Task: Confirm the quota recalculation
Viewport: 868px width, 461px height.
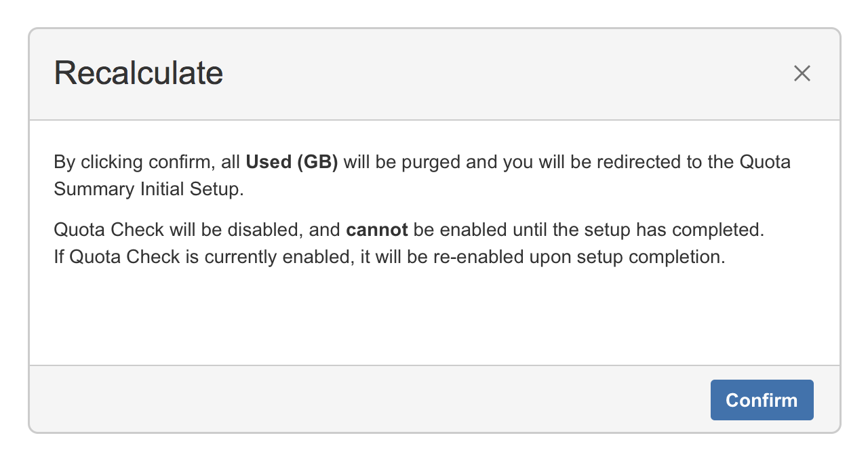Action: pyautogui.click(x=762, y=400)
